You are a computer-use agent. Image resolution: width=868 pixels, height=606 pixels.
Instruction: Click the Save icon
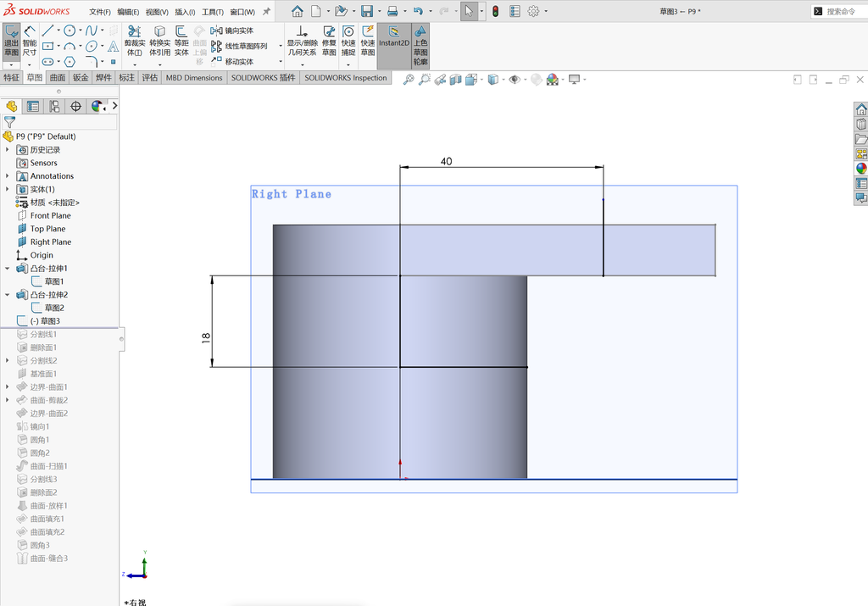pos(366,11)
